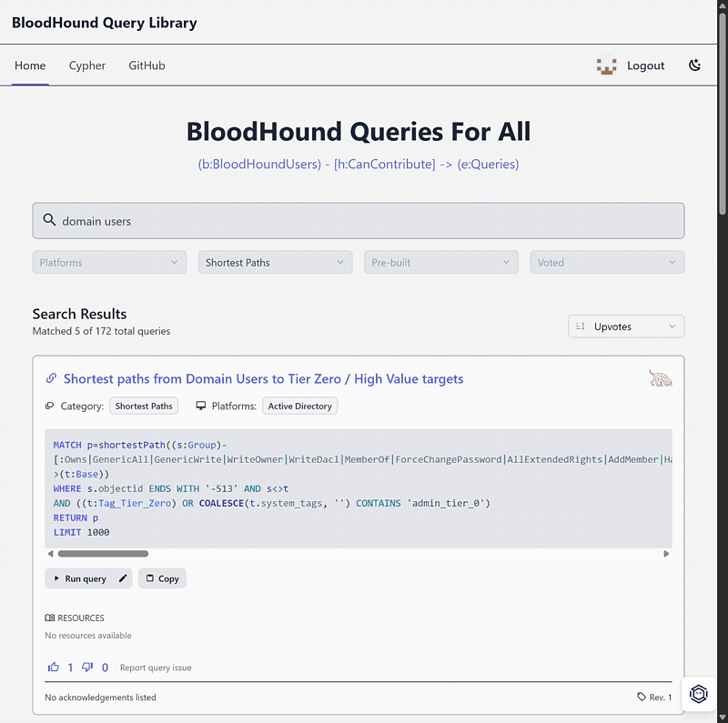This screenshot has height=723, width=728.
Task: Click the domain users search field
Action: click(359, 220)
